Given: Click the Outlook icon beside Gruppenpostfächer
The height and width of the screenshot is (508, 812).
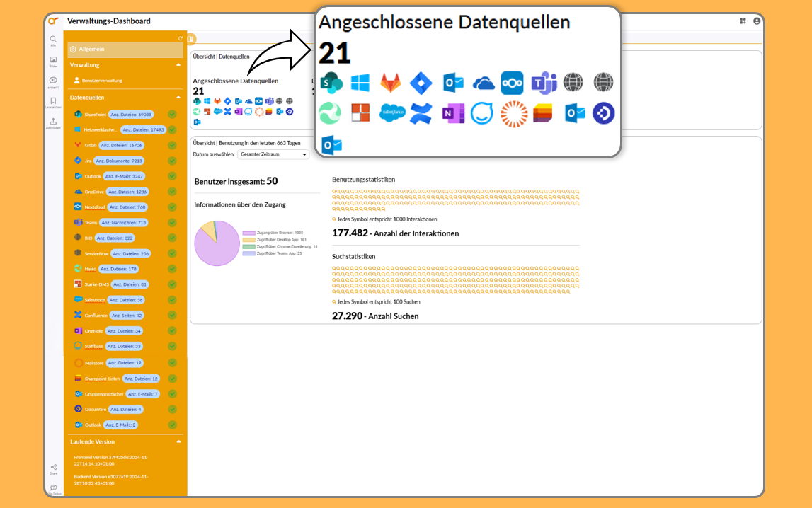Looking at the screenshot, I should point(78,393).
